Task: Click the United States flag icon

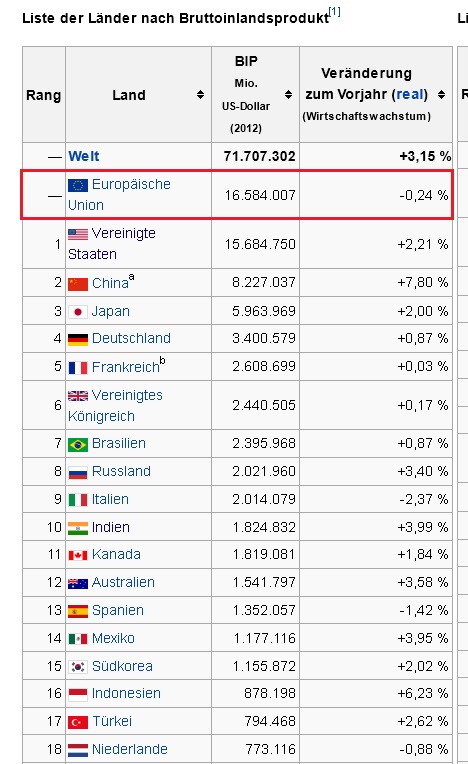Action: tap(78, 234)
